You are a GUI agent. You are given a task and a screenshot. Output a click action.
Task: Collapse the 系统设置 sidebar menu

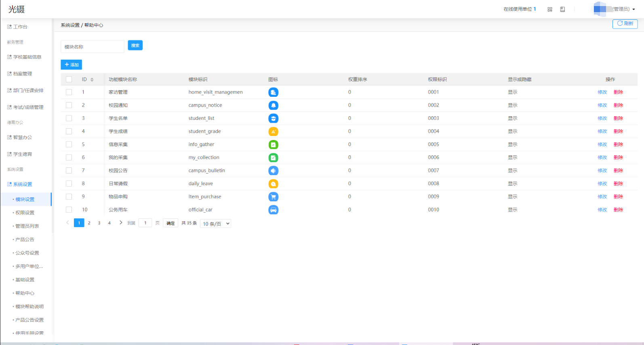coord(26,184)
